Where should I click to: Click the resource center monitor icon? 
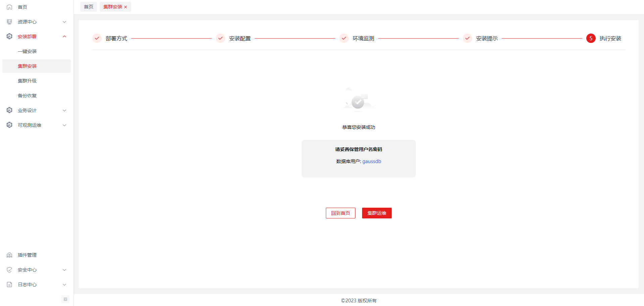click(9, 22)
